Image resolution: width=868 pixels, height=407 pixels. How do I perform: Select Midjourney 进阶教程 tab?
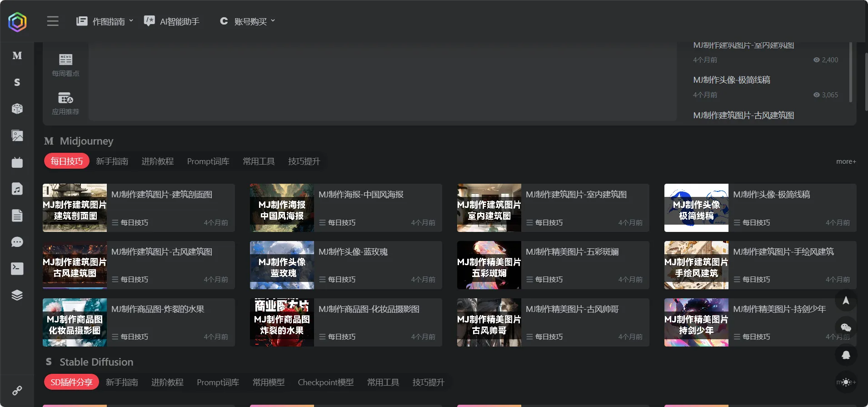158,161
